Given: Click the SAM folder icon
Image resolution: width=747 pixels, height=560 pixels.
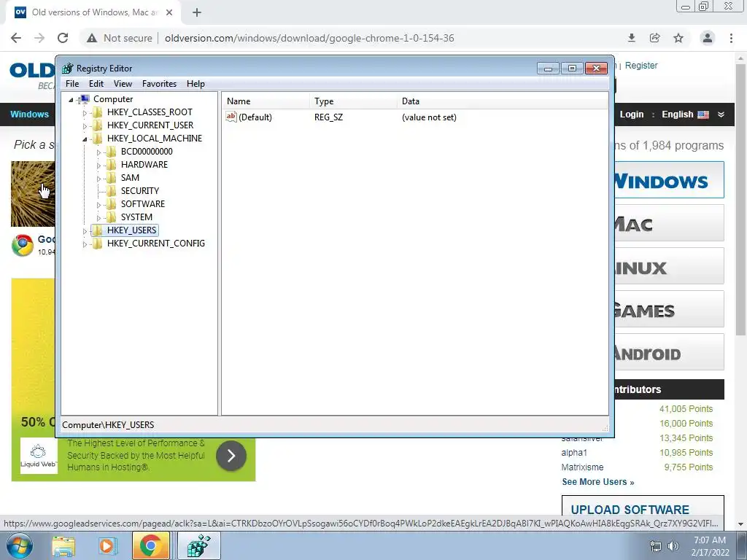Looking at the screenshot, I should point(112,178).
